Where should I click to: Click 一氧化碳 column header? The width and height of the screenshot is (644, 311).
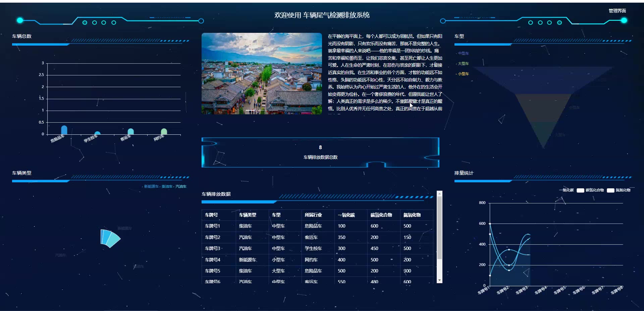(x=346, y=215)
